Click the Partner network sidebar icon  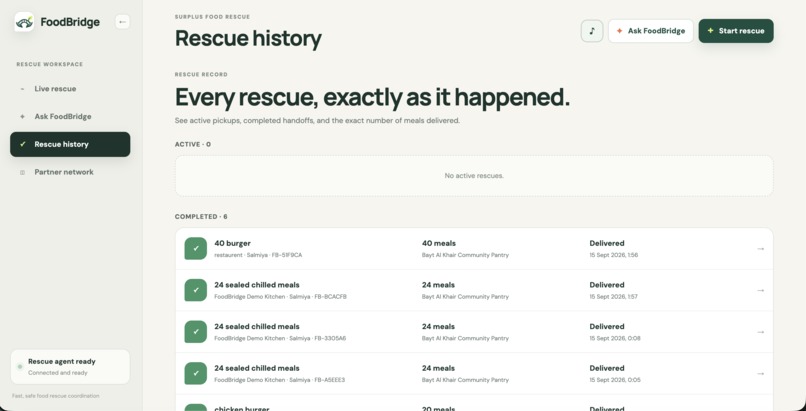coord(22,173)
